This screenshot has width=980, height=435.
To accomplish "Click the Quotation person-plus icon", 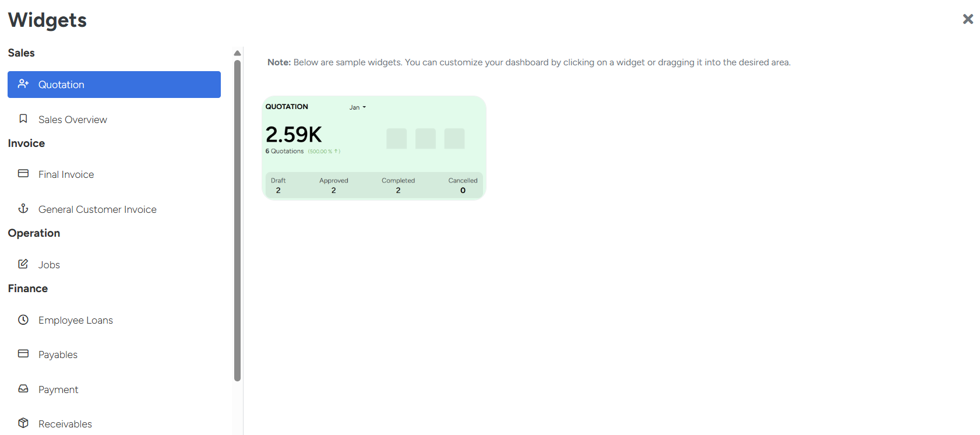I will [x=23, y=84].
